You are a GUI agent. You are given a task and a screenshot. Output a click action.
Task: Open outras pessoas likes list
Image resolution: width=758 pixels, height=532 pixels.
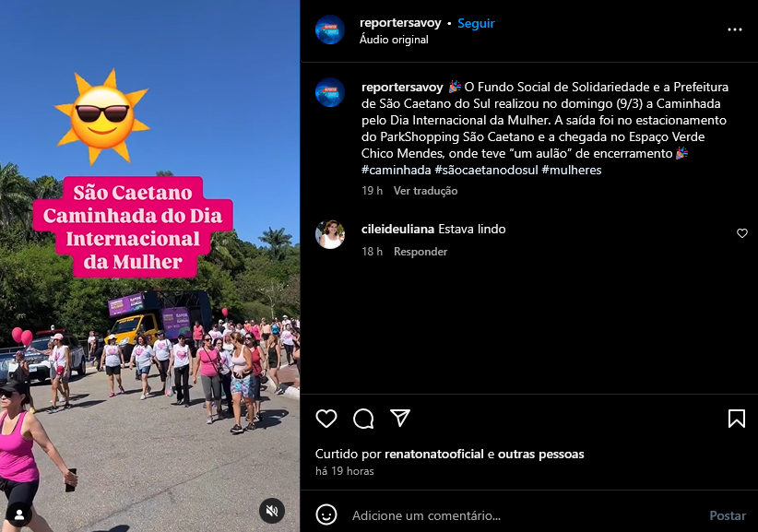[x=541, y=455]
